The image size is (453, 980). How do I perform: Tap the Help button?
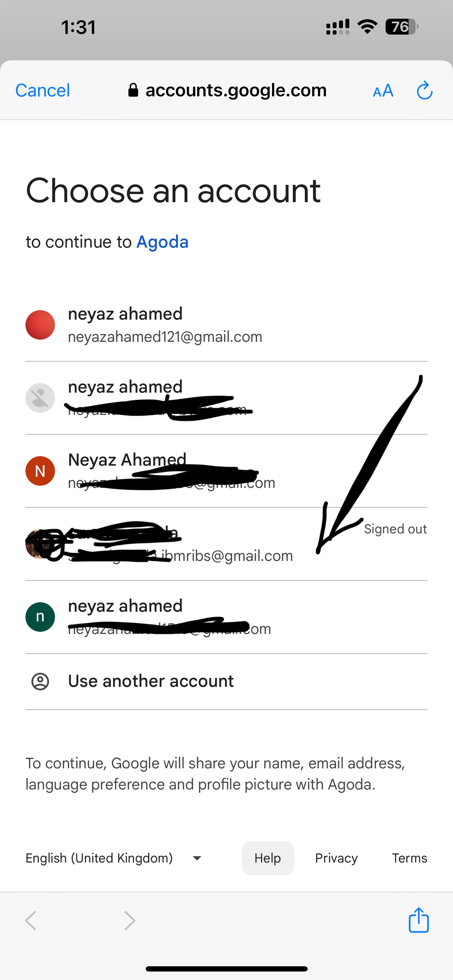click(x=268, y=858)
